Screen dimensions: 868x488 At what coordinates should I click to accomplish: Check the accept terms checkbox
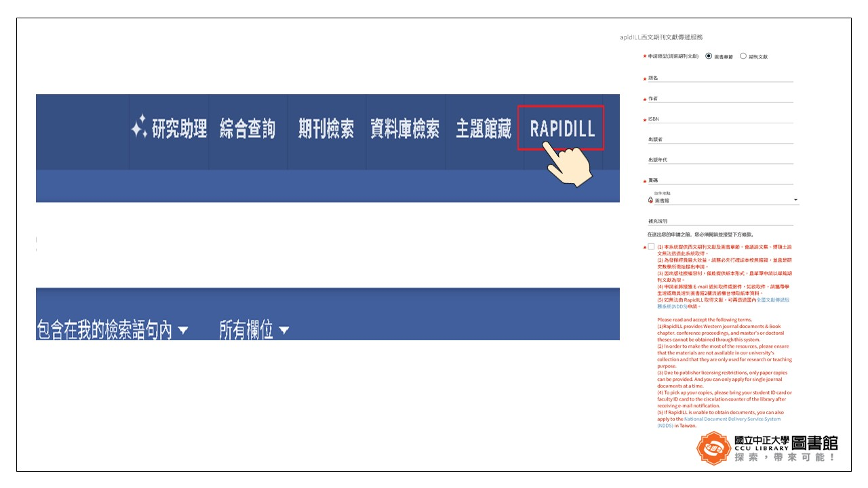(x=651, y=247)
